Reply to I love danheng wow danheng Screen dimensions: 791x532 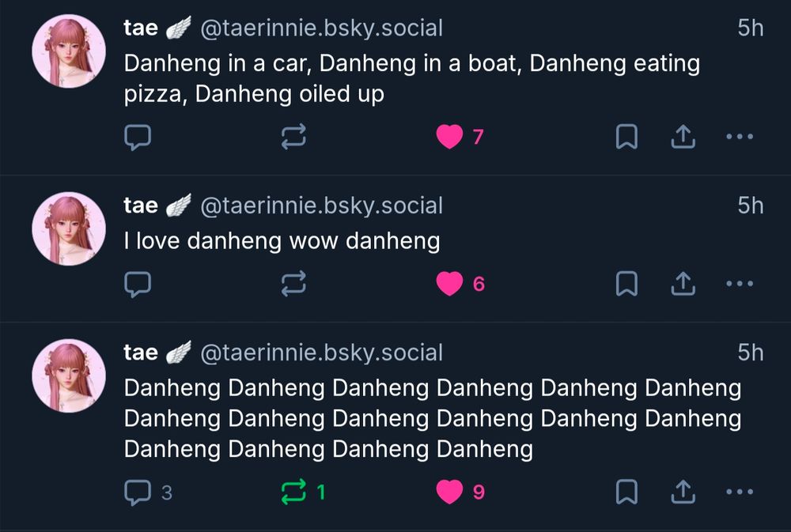pyautogui.click(x=137, y=284)
